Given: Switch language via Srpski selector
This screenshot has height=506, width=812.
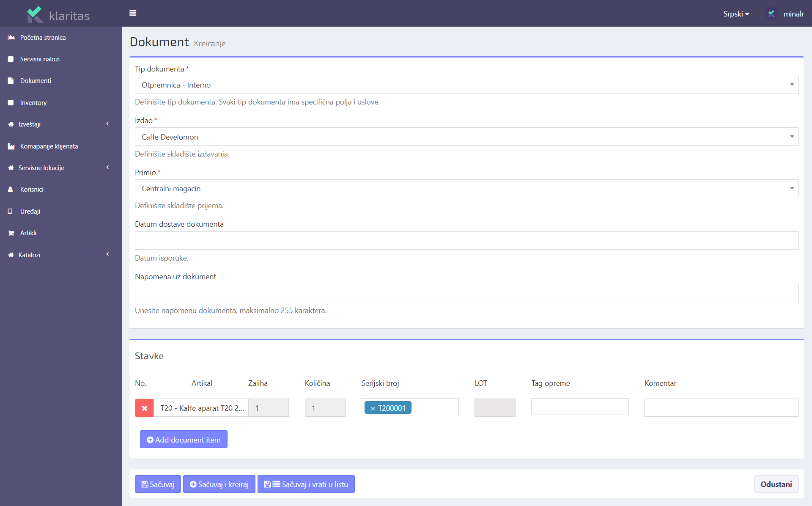Looking at the screenshot, I should tap(736, 14).
